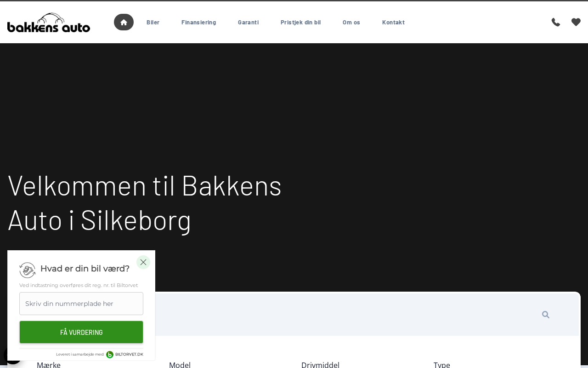Open the BILTORVET.DK link
This screenshot has height=368, width=588.
pos(129,355)
